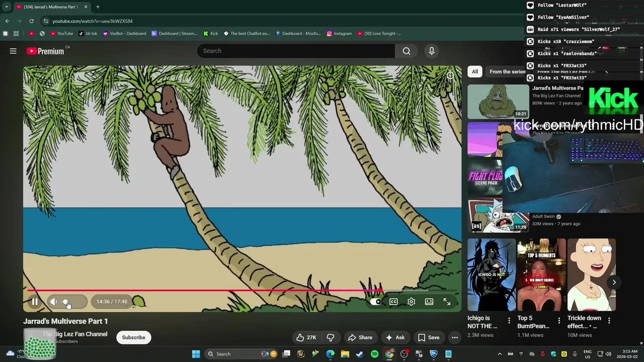Open the Top 5 BurntPean... short
The image size is (644, 362).
[x=541, y=275]
